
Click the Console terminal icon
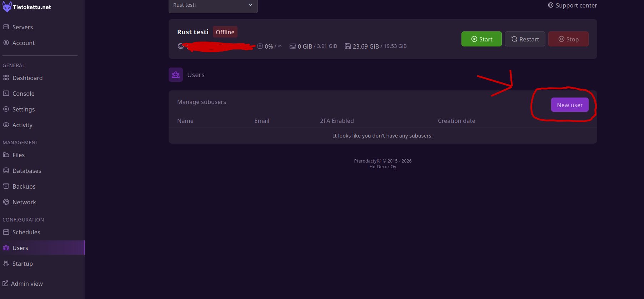coord(6,94)
